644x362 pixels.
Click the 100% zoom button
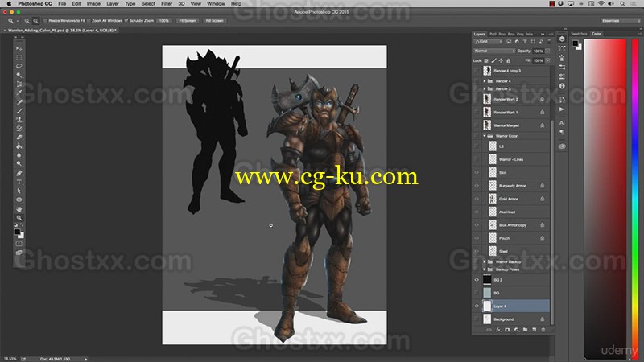click(x=164, y=21)
